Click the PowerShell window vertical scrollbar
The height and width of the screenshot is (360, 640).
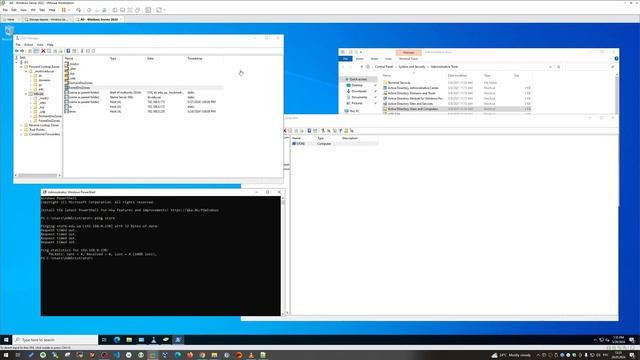click(283, 256)
